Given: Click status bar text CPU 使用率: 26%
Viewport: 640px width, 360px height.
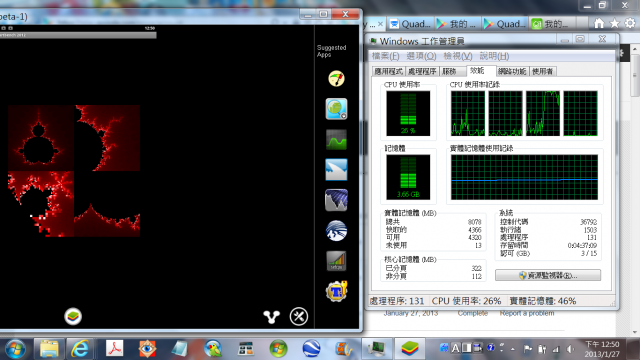Looking at the screenshot, I should pyautogui.click(x=467, y=301).
